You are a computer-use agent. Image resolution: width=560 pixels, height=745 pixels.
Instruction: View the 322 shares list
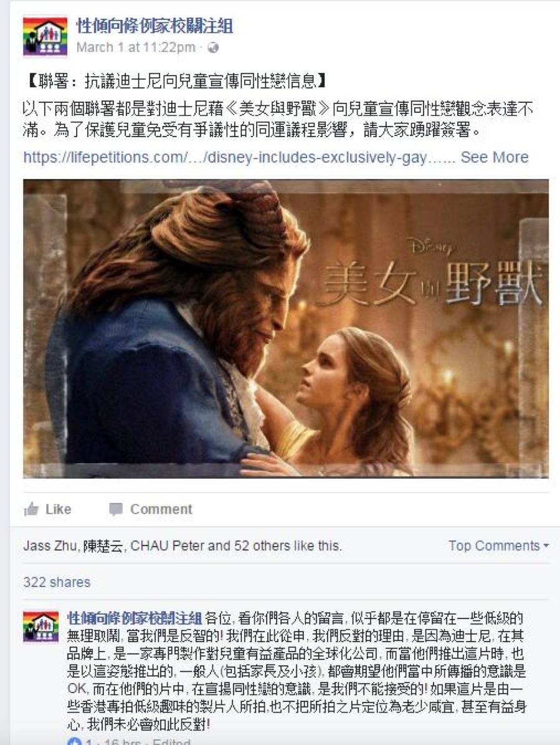(57, 582)
